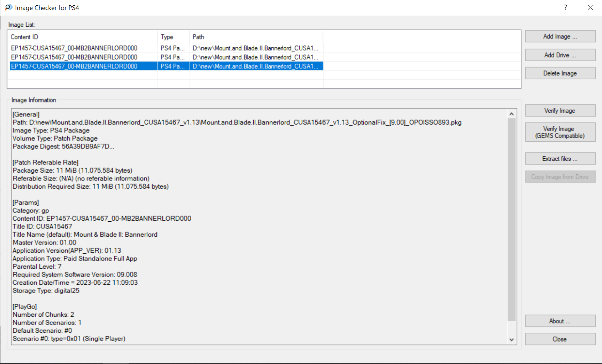Click the Master Version: 01.00 line
This screenshot has width=602, height=364.
click(x=45, y=242)
